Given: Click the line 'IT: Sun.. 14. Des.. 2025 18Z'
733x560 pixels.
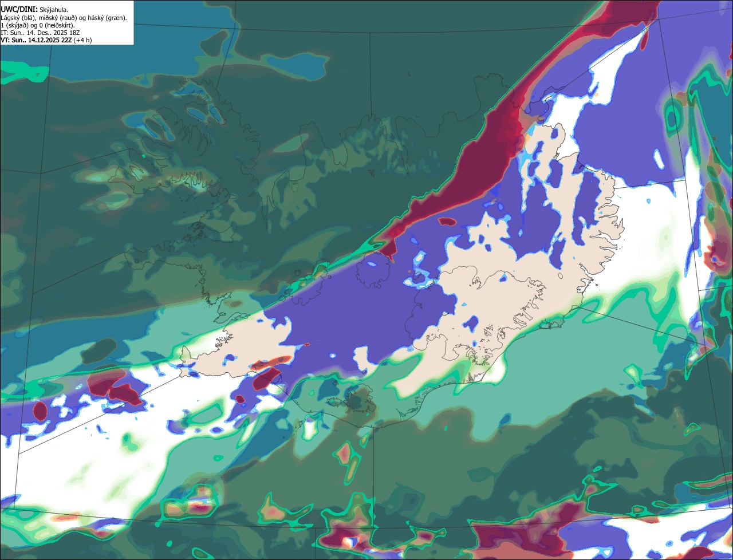Looking at the screenshot, I should pos(41,33).
